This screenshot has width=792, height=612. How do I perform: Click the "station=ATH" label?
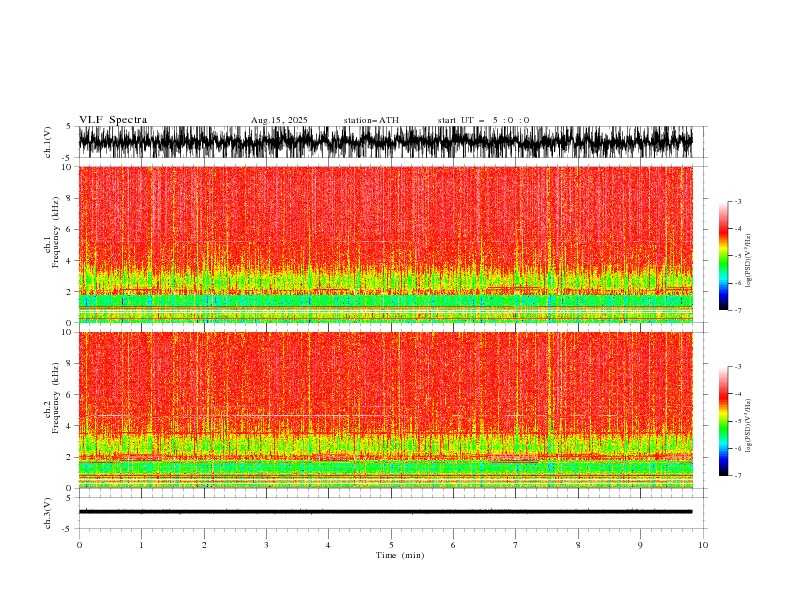pyautogui.click(x=371, y=120)
